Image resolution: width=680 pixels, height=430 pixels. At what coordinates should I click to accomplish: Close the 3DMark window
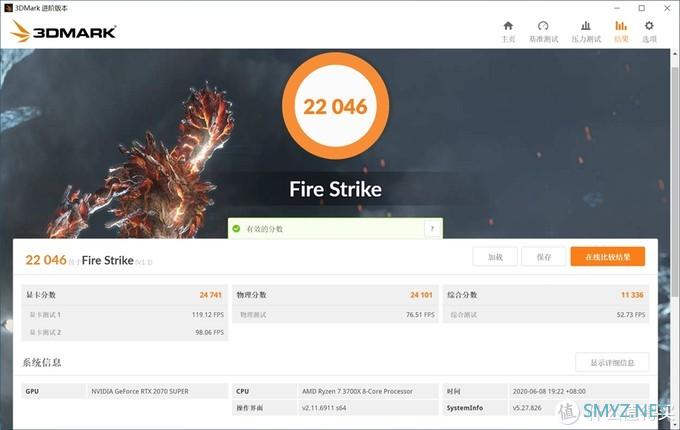coord(667,8)
